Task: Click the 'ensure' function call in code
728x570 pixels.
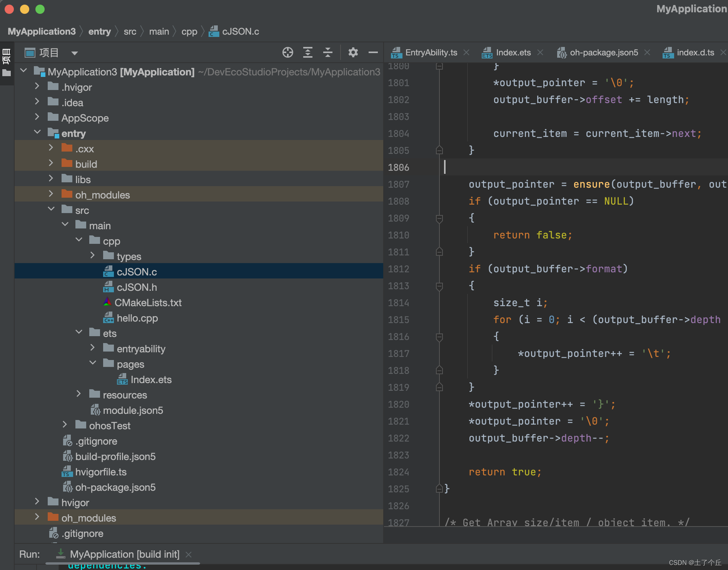Action: pyautogui.click(x=591, y=184)
